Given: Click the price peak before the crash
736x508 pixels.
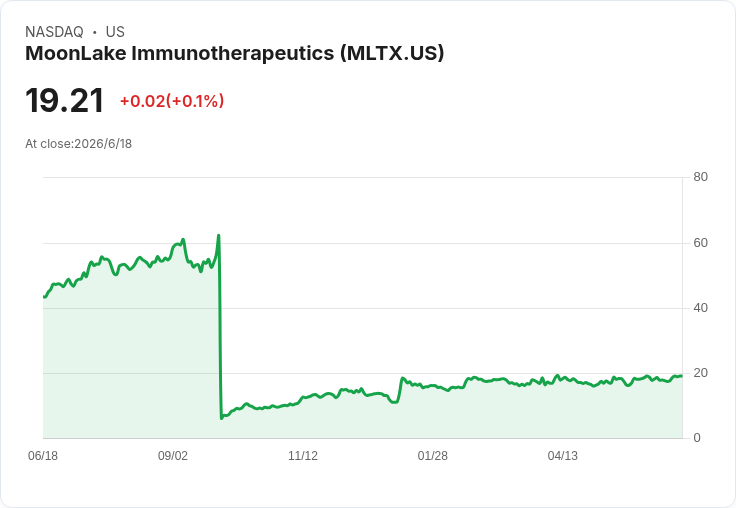Looking at the screenshot, I should [x=218, y=235].
